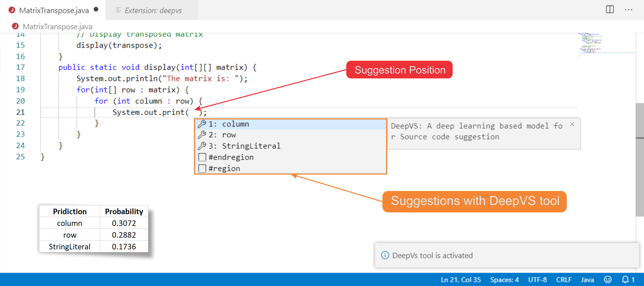Viewport: 644px width, 286px height.
Task: Select suggestion 1: column
Action: (290, 124)
